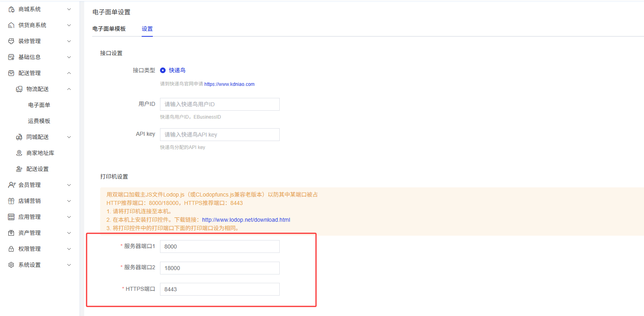
Task: Select the 快递鸟 interface type radio button
Action: (163, 70)
